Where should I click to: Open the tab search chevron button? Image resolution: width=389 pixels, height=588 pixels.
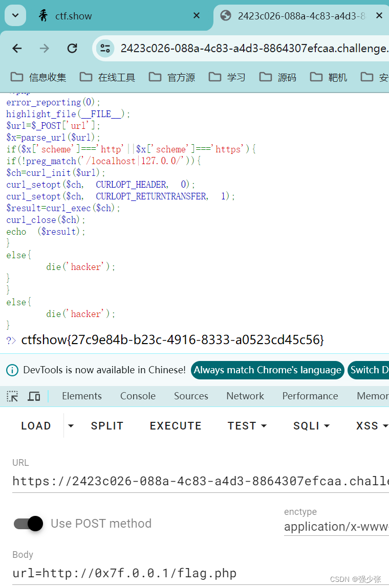(x=15, y=15)
